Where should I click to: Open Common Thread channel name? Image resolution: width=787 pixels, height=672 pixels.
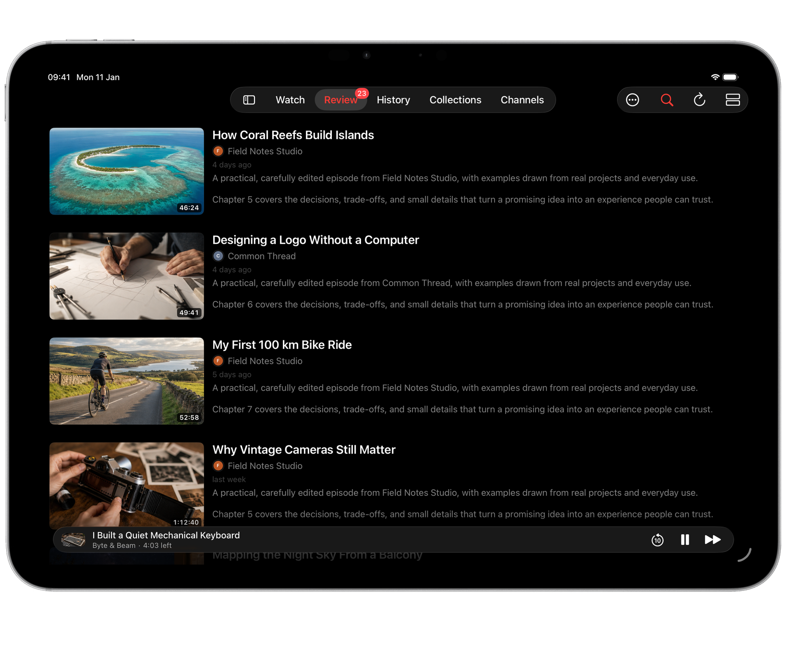262,256
